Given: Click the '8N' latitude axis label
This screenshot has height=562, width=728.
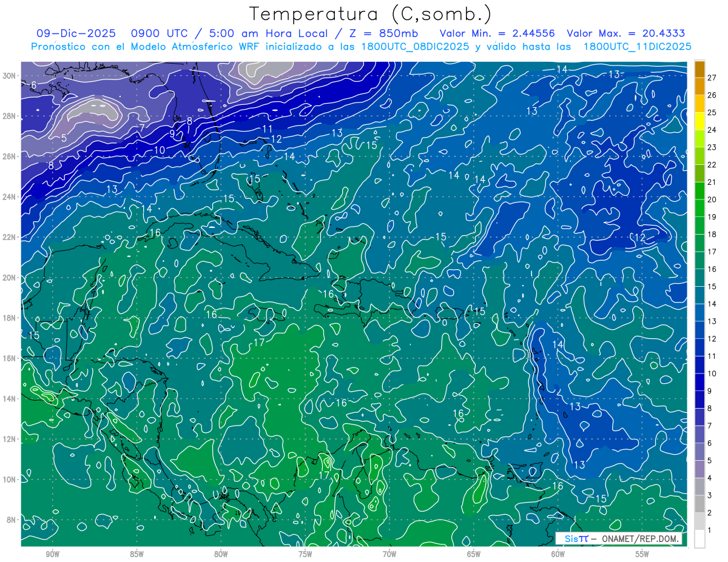Looking at the screenshot, I should coord(12,520).
